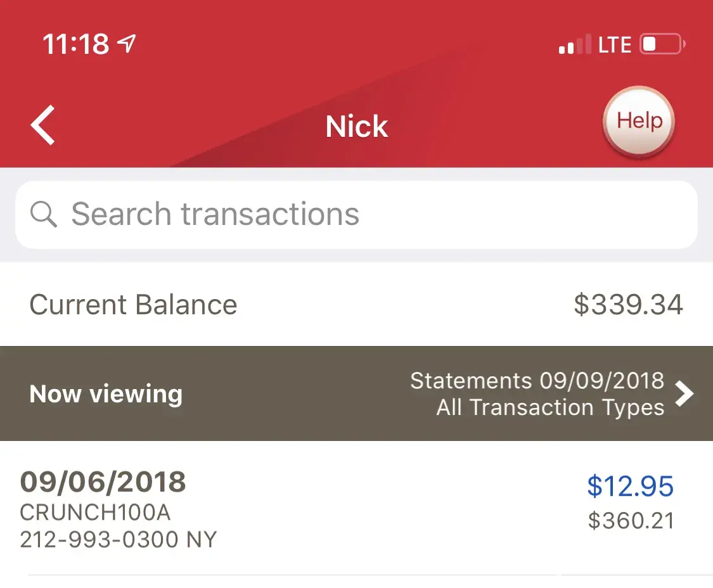Click the magnifying glass search icon
713x588 pixels.
44,215
